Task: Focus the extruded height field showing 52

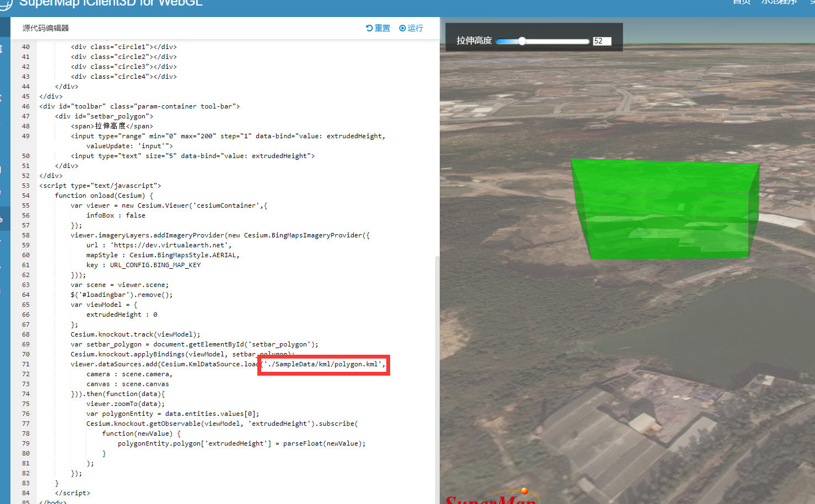Action: tap(602, 41)
